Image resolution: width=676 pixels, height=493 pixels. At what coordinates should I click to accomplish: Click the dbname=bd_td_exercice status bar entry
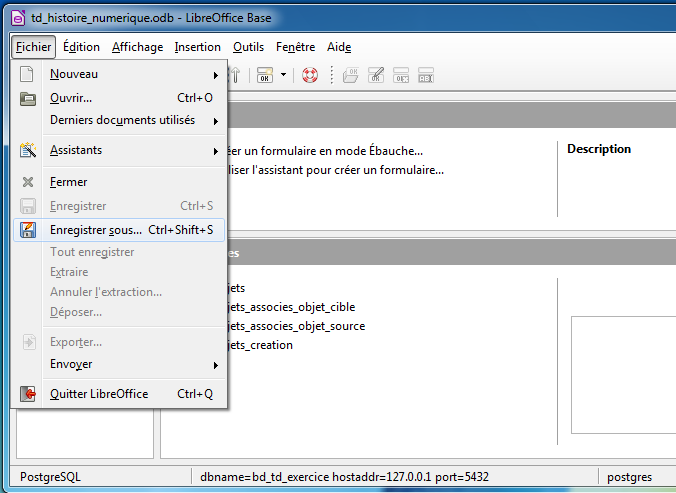pyautogui.click(x=344, y=477)
